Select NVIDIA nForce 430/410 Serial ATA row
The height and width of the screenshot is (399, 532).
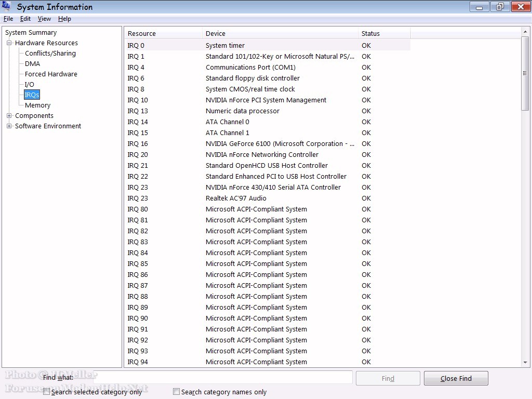tap(268, 187)
